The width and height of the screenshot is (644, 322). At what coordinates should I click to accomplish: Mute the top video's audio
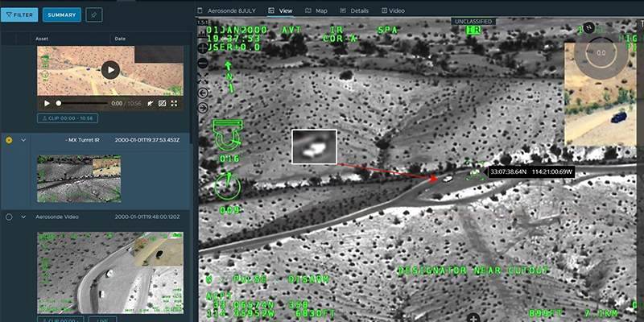tap(151, 104)
